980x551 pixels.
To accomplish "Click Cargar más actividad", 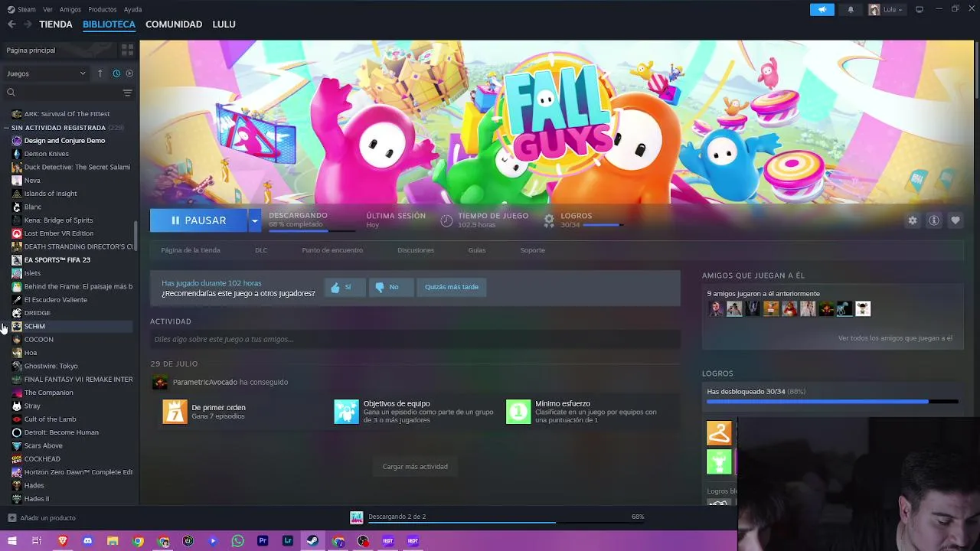I will (x=415, y=466).
